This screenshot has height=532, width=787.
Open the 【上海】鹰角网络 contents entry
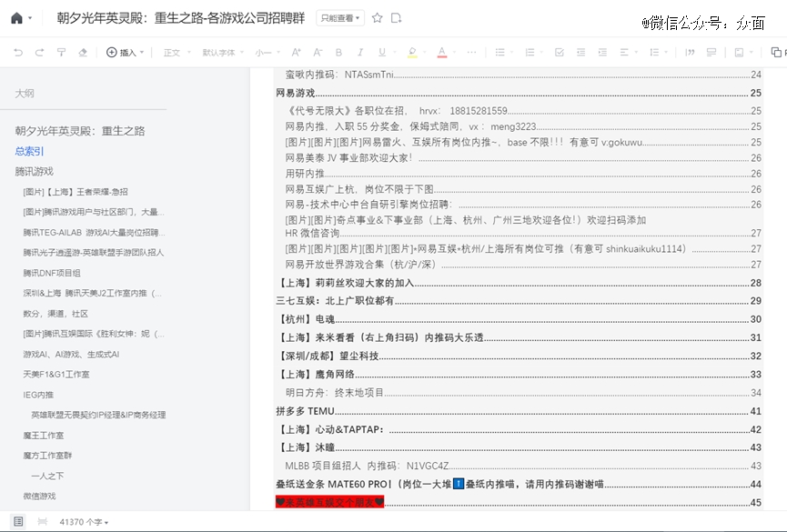pos(519,375)
